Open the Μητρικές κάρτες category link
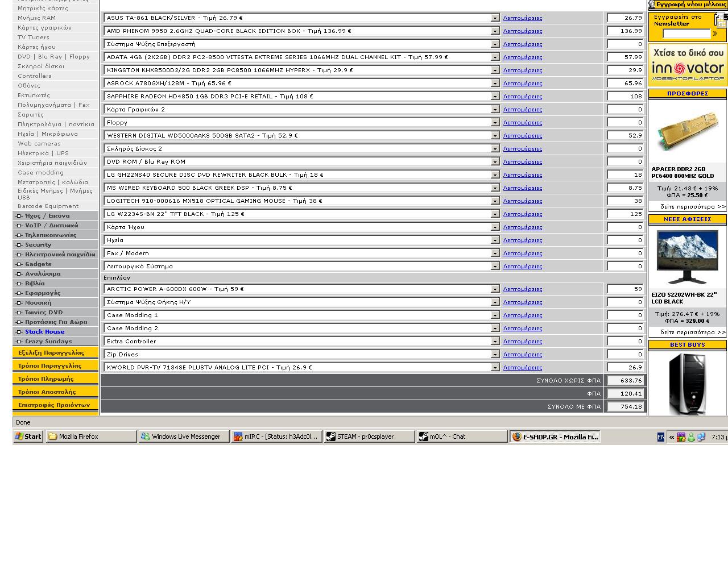Screen dimensions: 728x582 43,9
